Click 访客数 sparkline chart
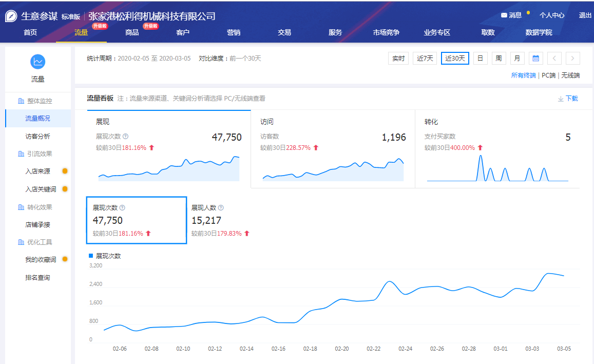Screen dimensions: 594x364 pyautogui.click(x=333, y=170)
